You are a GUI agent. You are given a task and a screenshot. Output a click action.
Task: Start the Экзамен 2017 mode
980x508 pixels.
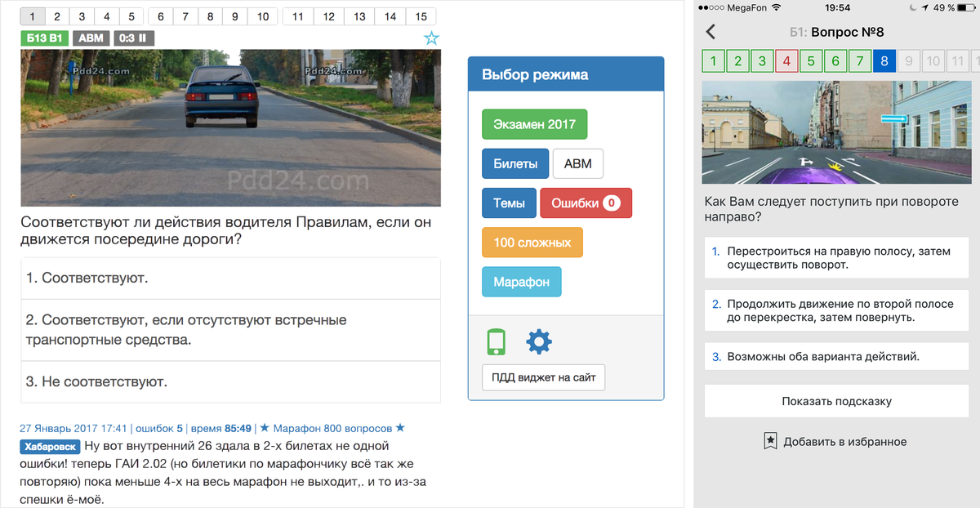point(534,124)
